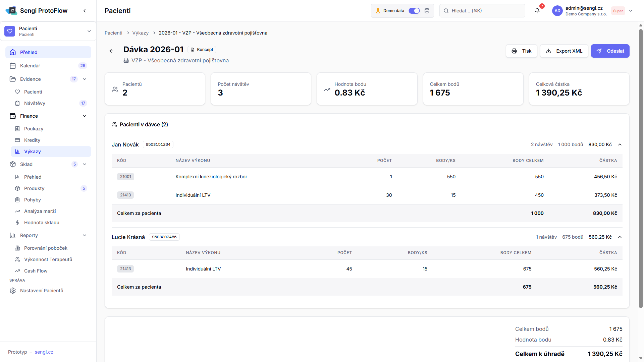Open Kalendář from the sidebar
This screenshot has width=644, height=362.
(30, 66)
